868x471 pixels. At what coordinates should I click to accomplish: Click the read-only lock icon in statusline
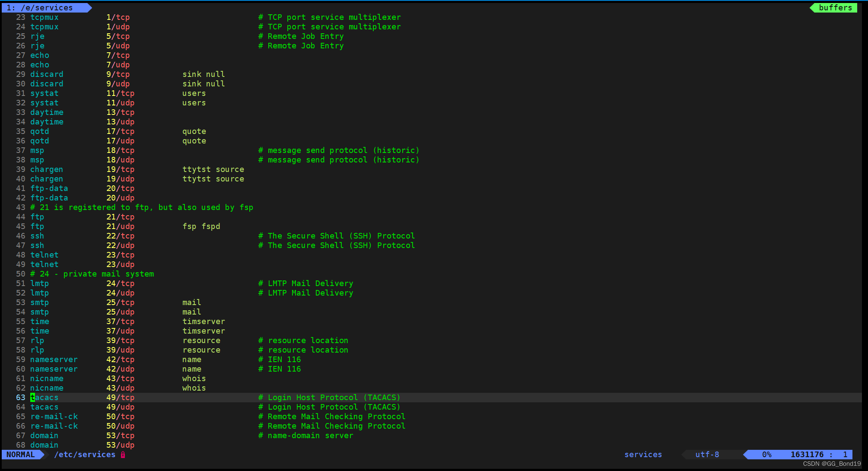(123, 455)
